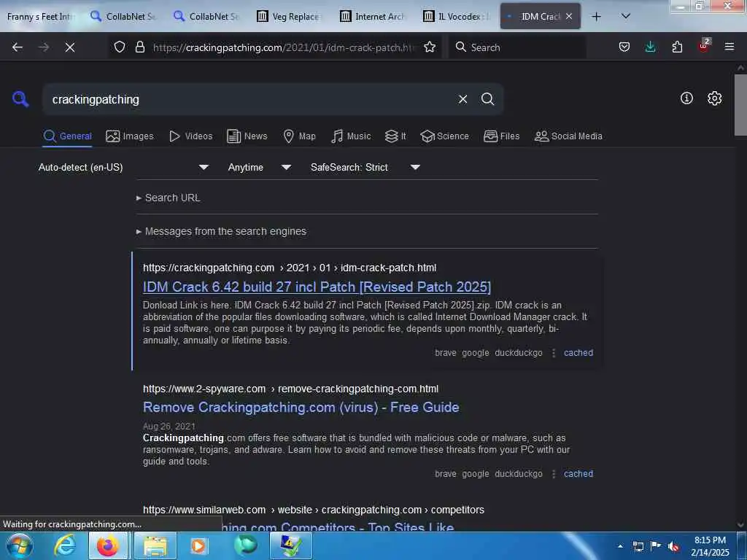Screen dimensions: 747x560
Task: Open the IDM Crack 6.42 result link
Action: pos(317,287)
